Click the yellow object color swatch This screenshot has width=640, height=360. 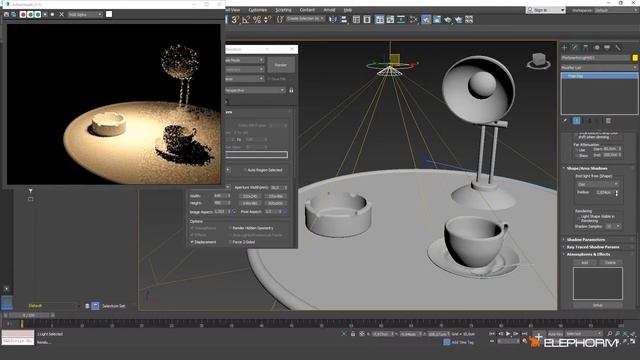(635, 58)
